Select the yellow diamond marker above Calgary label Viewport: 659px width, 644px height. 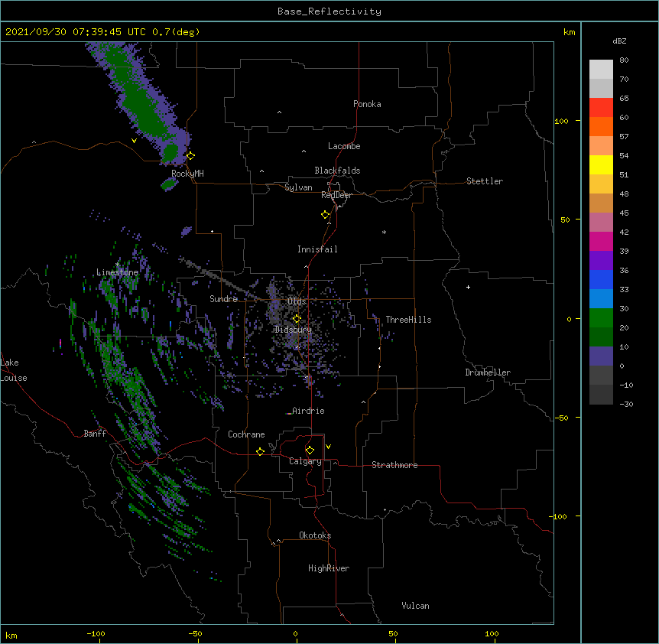pos(310,450)
